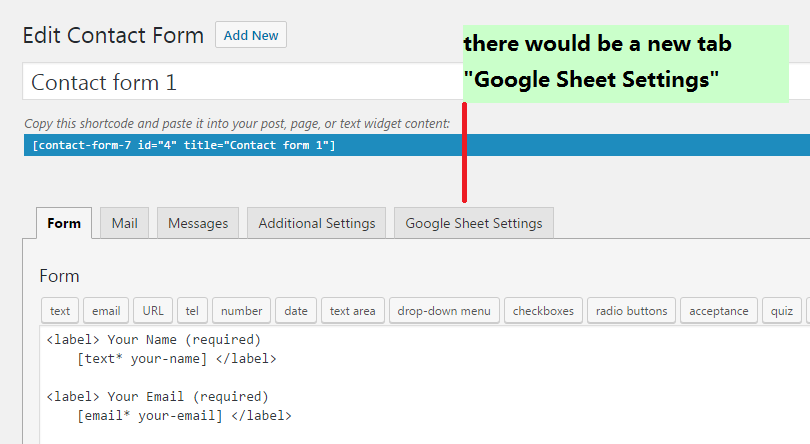Switch to the Messages tab
The image size is (810, 444).
click(x=198, y=223)
